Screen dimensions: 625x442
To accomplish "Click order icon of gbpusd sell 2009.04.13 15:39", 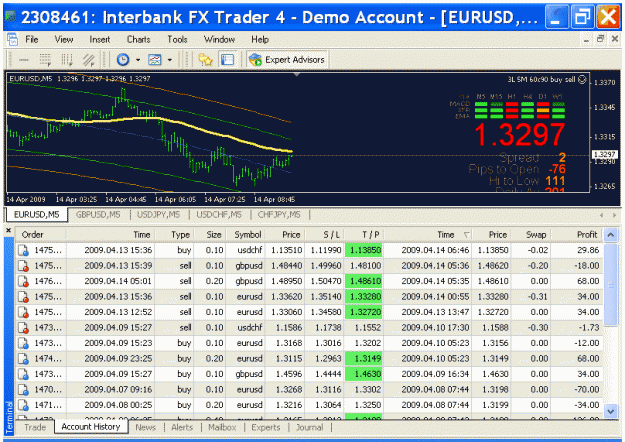I will tap(24, 266).
